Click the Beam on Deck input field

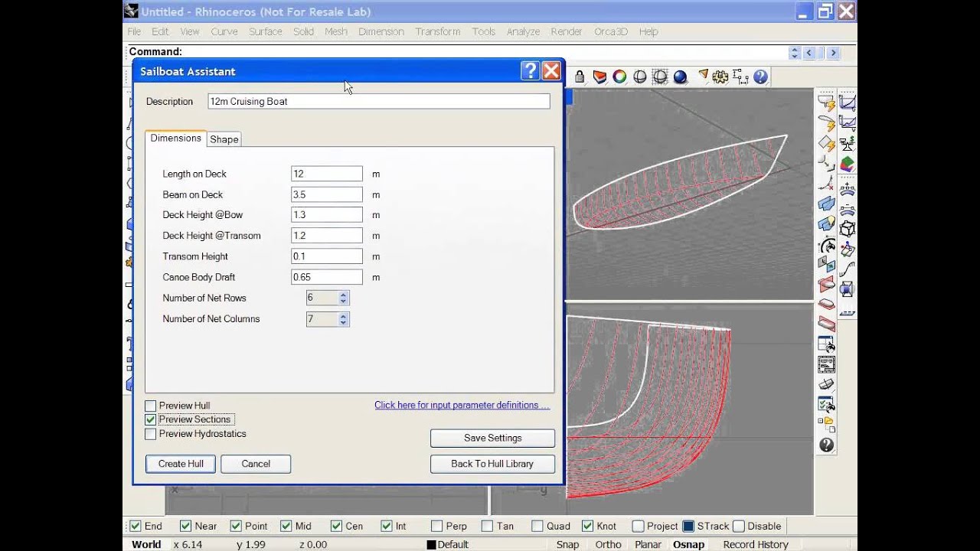[327, 194]
